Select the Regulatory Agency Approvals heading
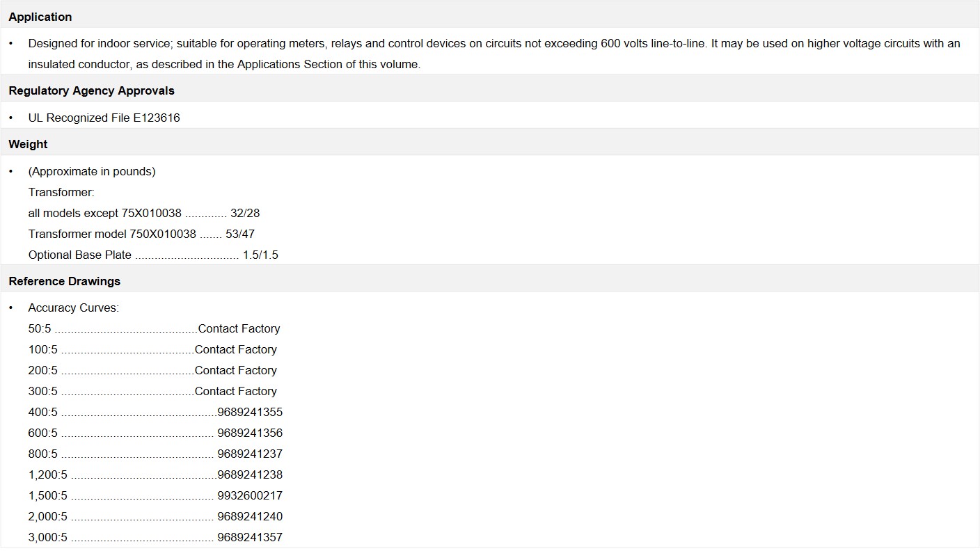Screen dimensions: 980x551 click(91, 90)
